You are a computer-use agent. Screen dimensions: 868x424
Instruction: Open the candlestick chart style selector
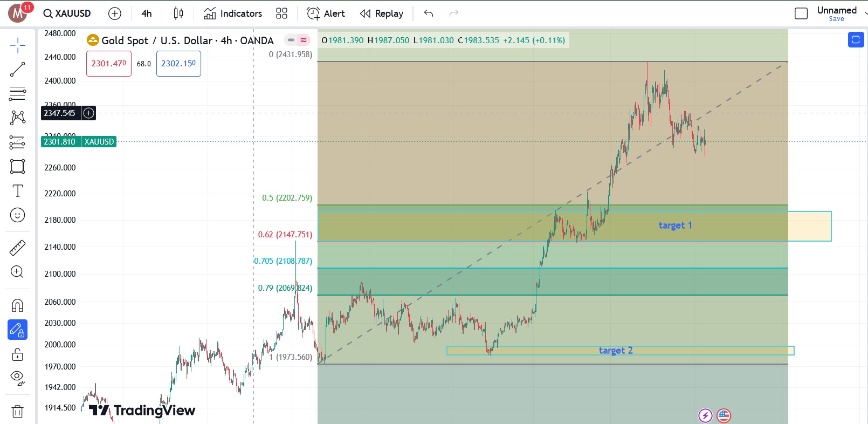[178, 13]
